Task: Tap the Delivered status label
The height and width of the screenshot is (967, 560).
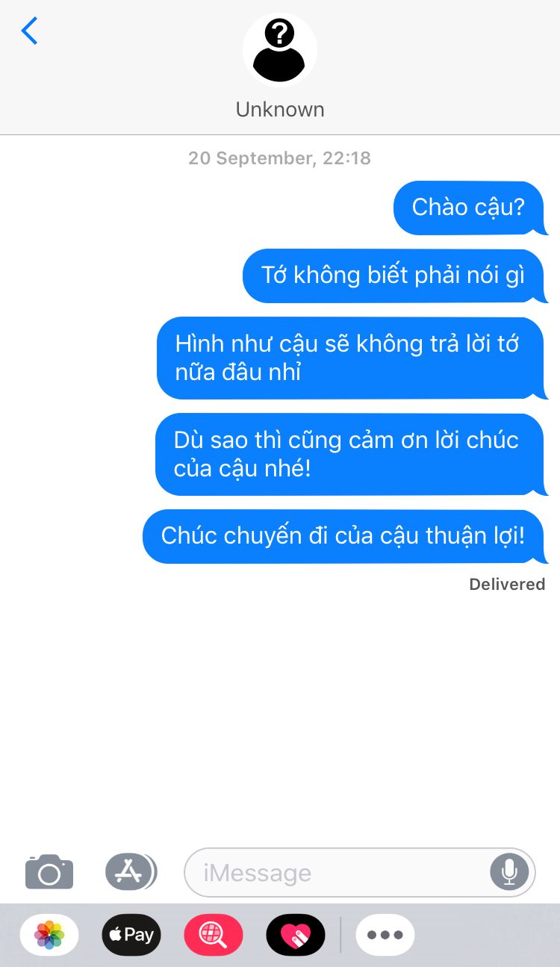Action: click(x=507, y=584)
